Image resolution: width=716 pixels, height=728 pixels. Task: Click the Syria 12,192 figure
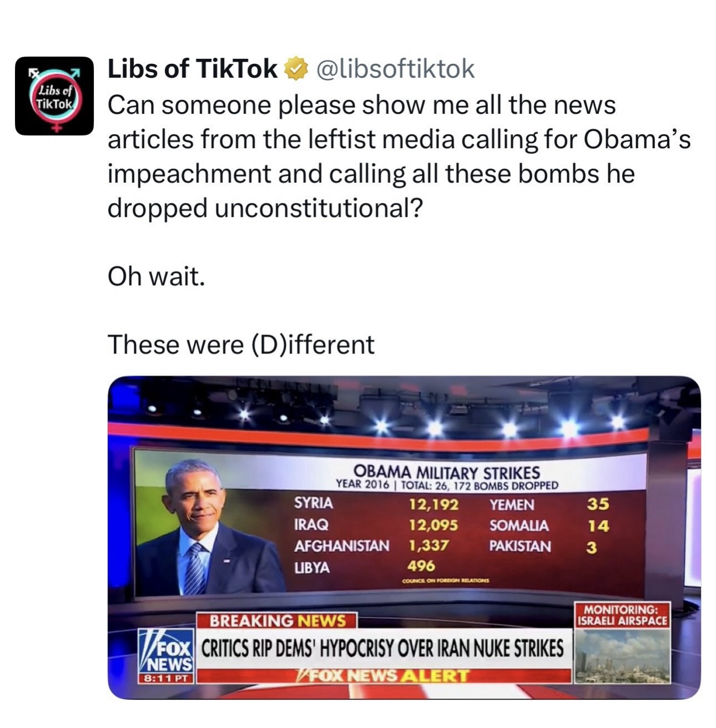433,504
